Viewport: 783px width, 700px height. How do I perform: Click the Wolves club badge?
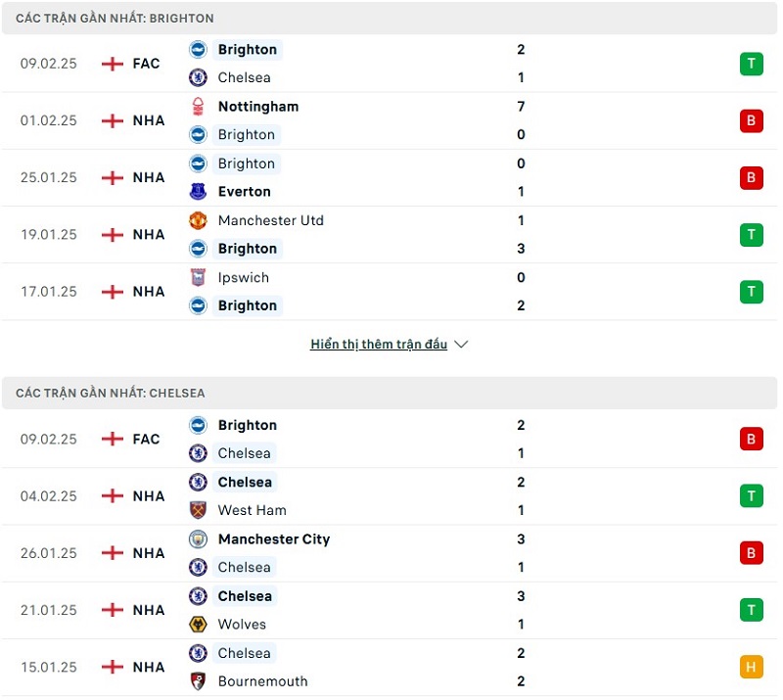click(x=199, y=624)
